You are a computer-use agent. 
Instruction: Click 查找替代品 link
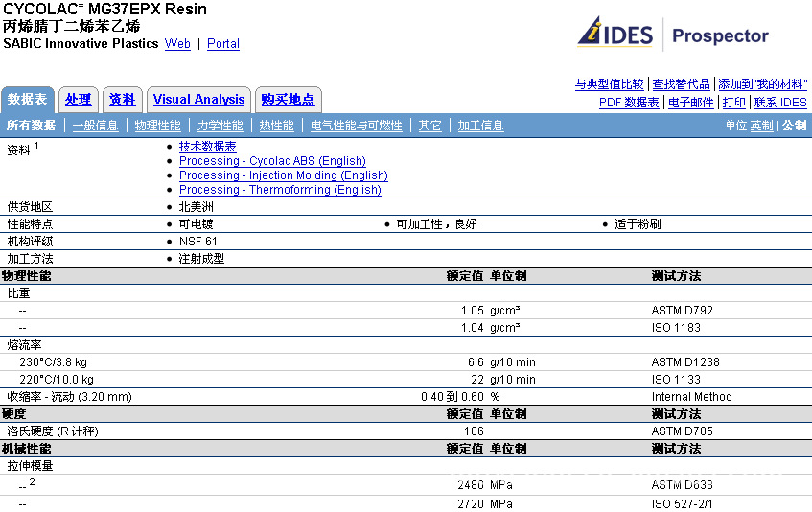(x=682, y=84)
